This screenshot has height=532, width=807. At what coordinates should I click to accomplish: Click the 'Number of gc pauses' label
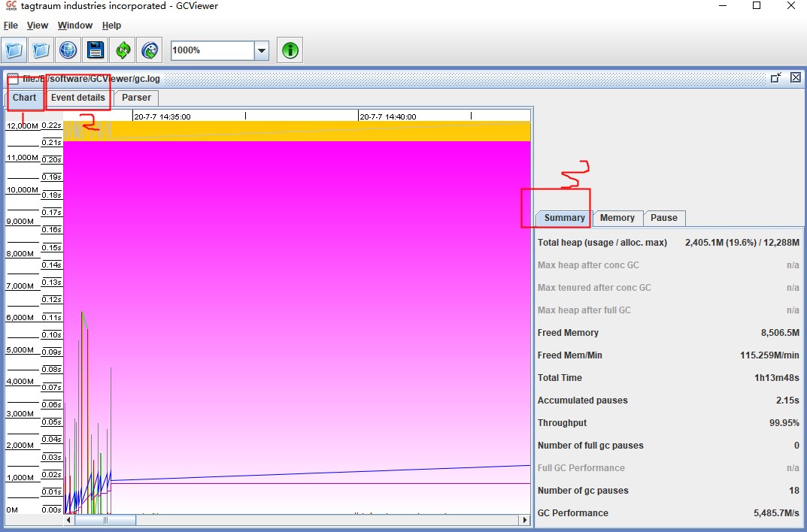(x=583, y=491)
